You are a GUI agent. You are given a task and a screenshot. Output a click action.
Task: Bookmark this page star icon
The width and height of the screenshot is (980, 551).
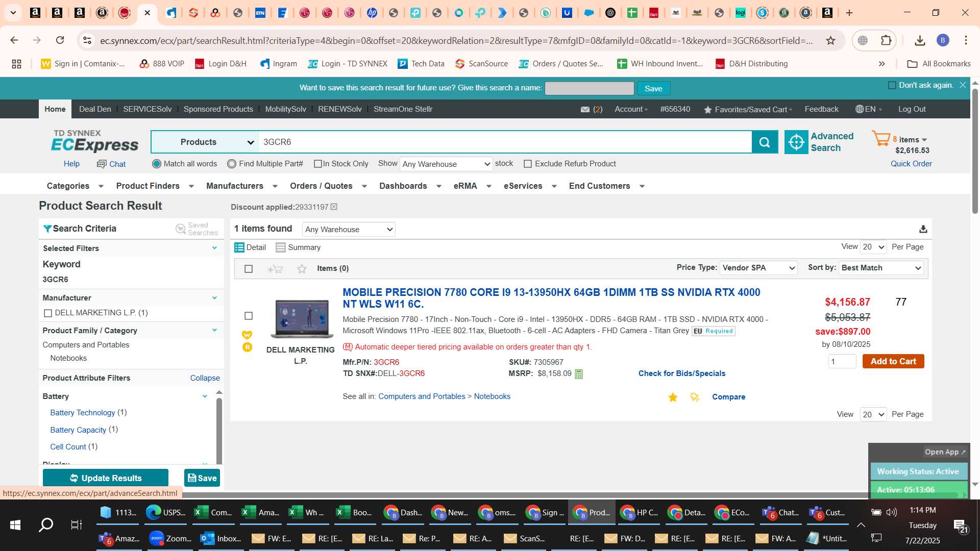[x=831, y=40]
